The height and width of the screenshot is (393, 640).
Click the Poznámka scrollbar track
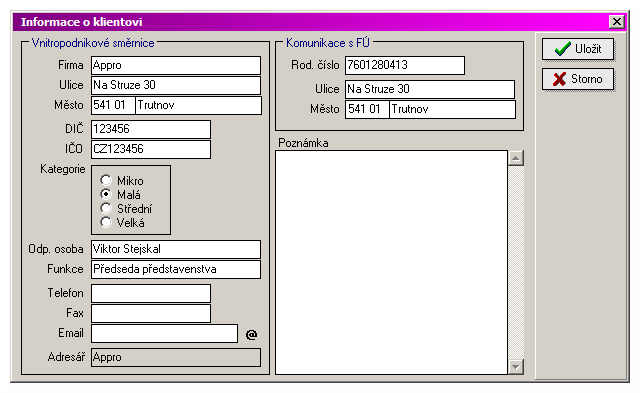tap(516, 262)
